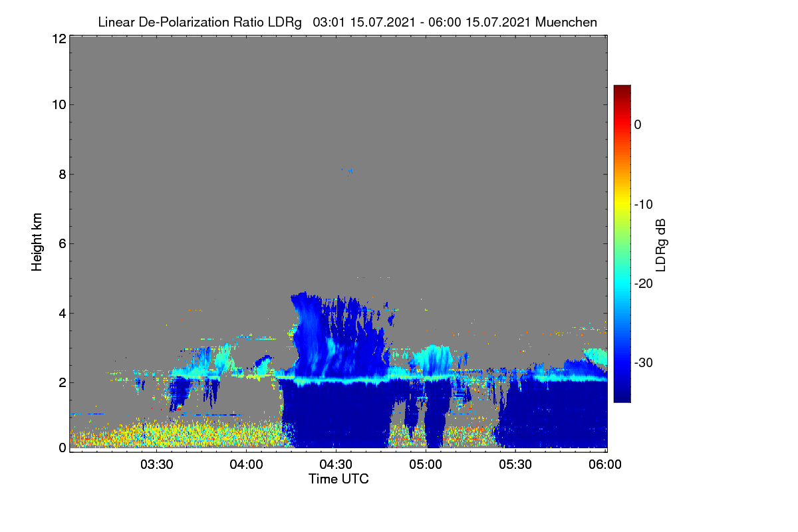Image resolution: width=798 pixels, height=532 pixels.
Task: Click the height tick label 4
Action: 62,313
